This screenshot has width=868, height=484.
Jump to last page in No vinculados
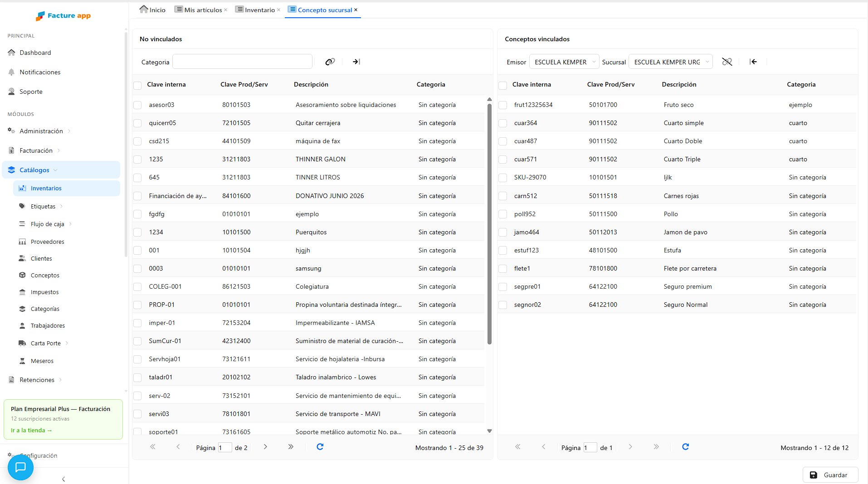pyautogui.click(x=291, y=447)
